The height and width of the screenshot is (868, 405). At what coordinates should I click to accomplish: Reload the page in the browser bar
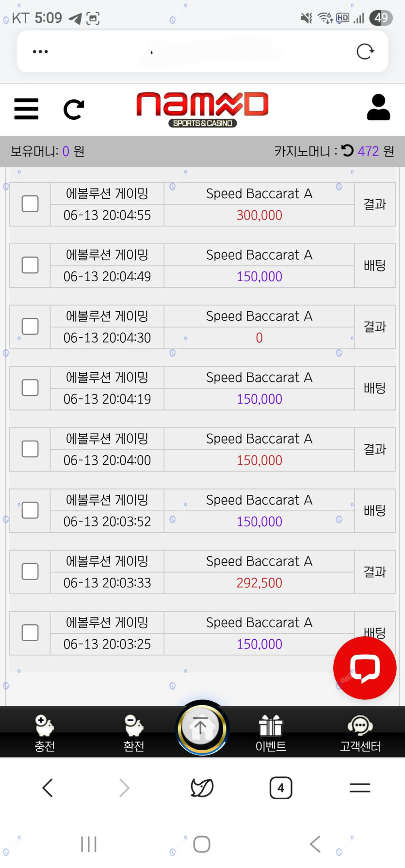coord(365,51)
